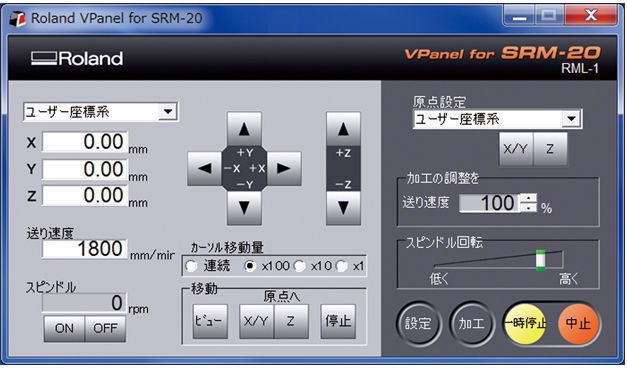627x370 pixels.
Task: Move to Z origin under 原点へ
Action: (x=291, y=321)
